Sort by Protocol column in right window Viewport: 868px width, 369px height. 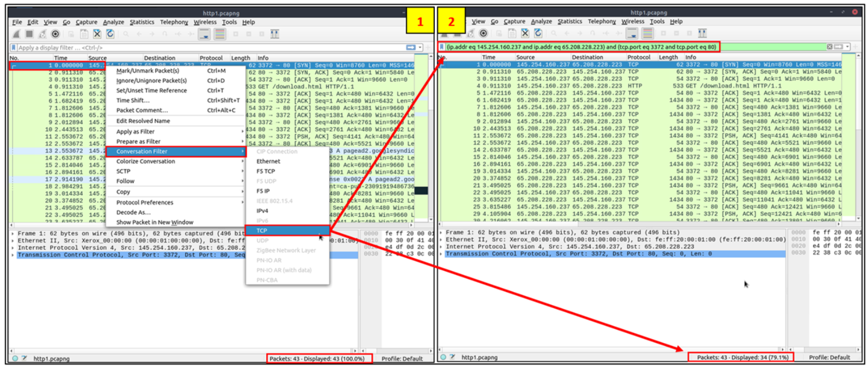point(639,57)
